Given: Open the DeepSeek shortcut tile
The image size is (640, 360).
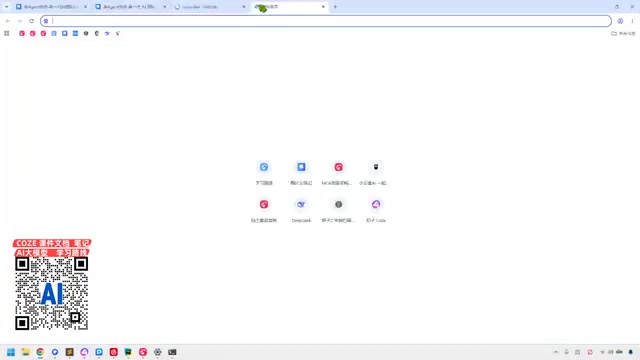Looking at the screenshot, I should (x=301, y=210).
